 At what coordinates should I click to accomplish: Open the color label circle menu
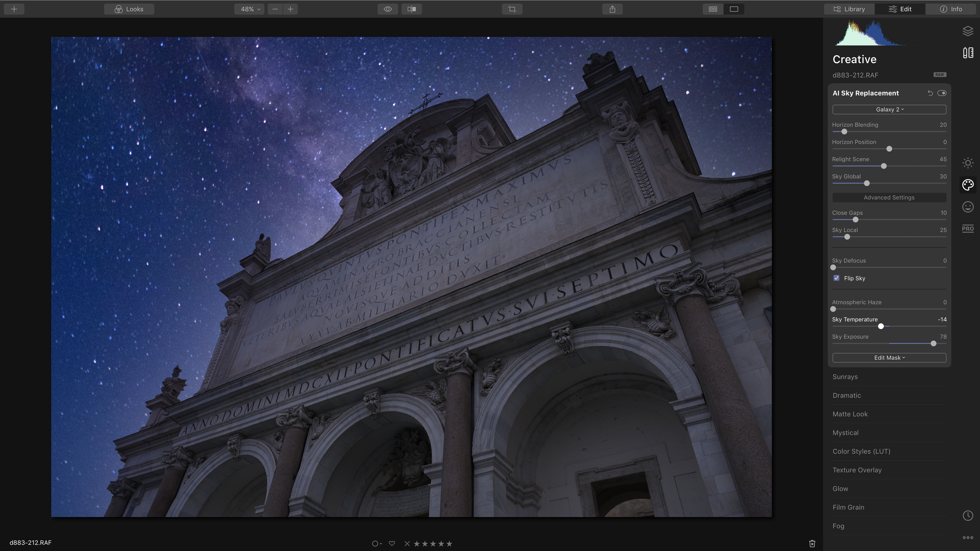[x=377, y=544]
